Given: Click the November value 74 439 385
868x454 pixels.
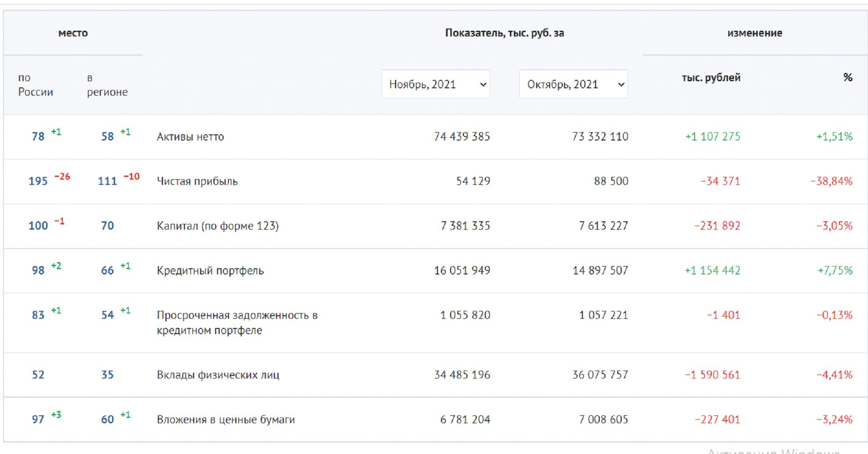Looking at the screenshot, I should click(462, 137).
